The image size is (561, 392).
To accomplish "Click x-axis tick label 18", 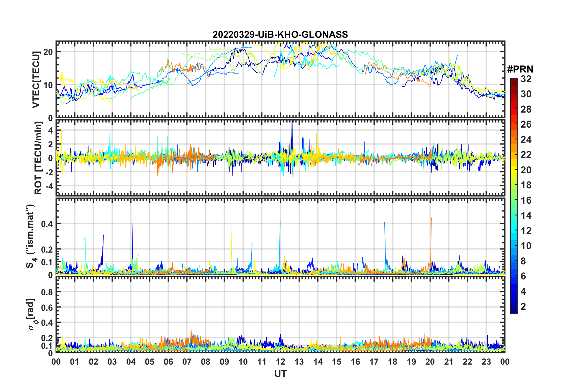I will (393, 362).
